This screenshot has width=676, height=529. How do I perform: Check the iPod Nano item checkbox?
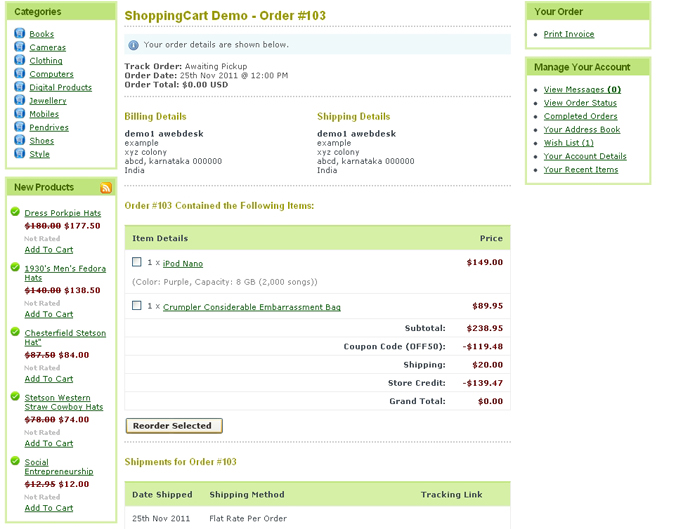click(x=137, y=262)
